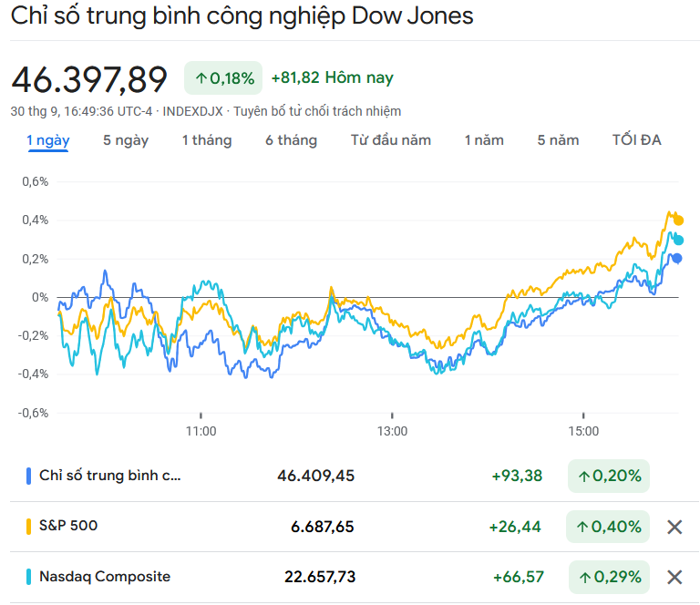The width and height of the screenshot is (700, 605).
Task: Click the S&P 500 0,40% change badge
Action: (x=608, y=527)
